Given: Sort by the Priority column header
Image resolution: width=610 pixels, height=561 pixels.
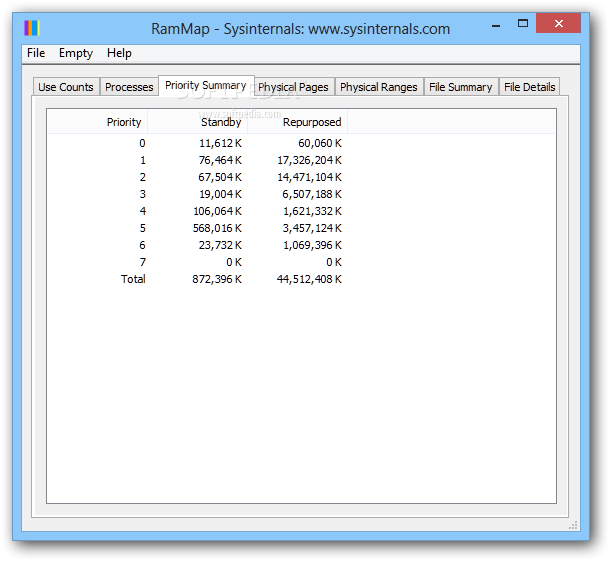Looking at the screenshot, I should 98,122.
